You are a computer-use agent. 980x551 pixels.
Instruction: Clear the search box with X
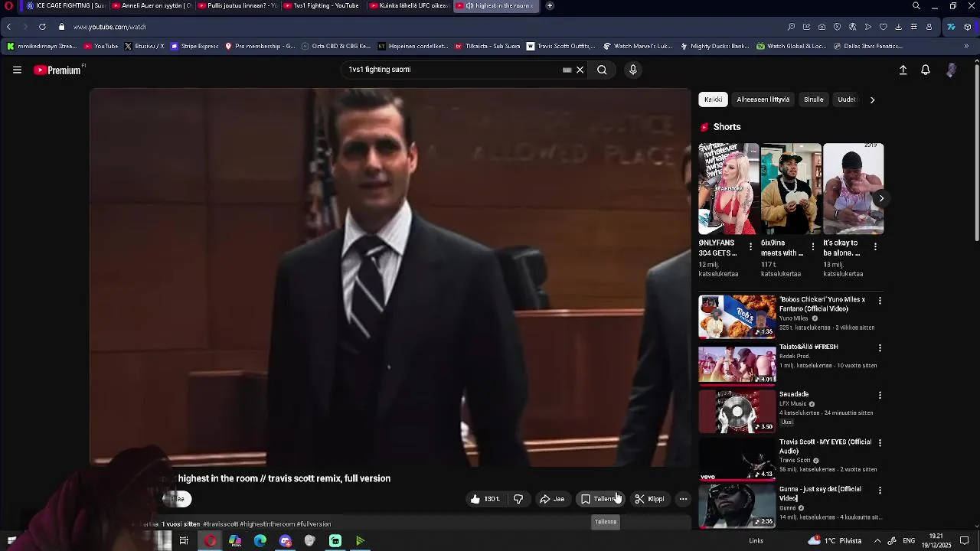click(580, 70)
